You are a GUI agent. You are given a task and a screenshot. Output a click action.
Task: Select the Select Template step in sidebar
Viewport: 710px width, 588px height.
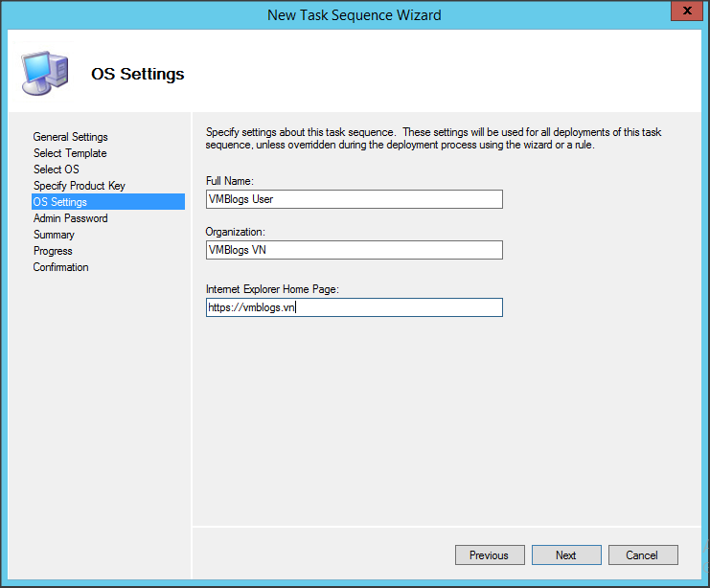click(70, 153)
